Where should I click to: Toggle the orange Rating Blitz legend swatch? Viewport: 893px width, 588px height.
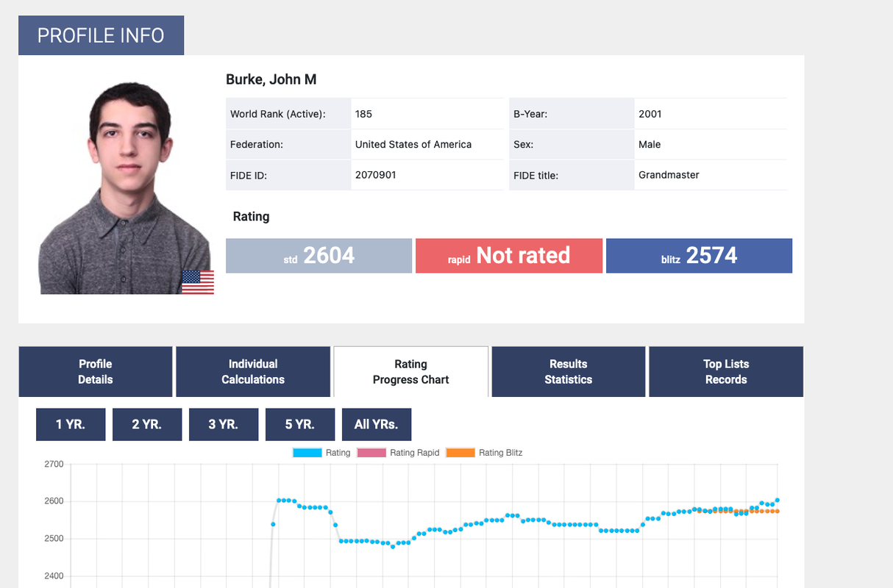460,453
